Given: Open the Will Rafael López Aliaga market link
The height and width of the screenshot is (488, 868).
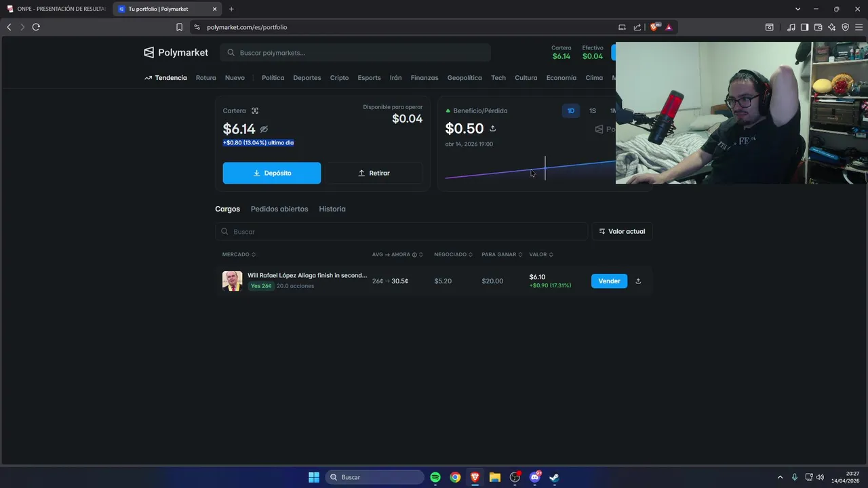Looking at the screenshot, I should tap(307, 275).
